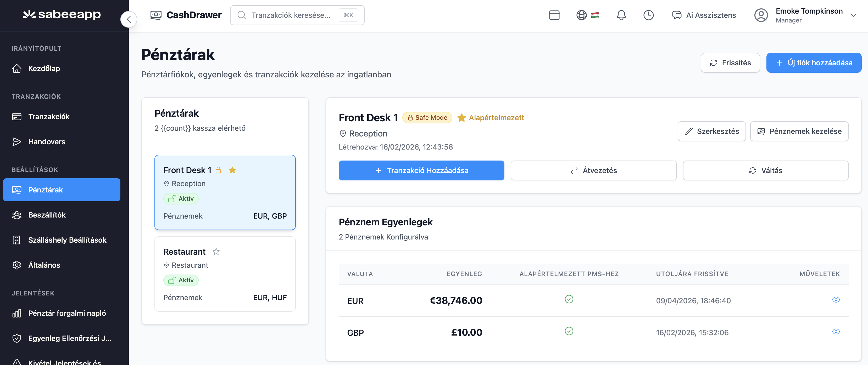Click the window panel icon in header
The height and width of the screenshot is (365, 868).
point(554,15)
